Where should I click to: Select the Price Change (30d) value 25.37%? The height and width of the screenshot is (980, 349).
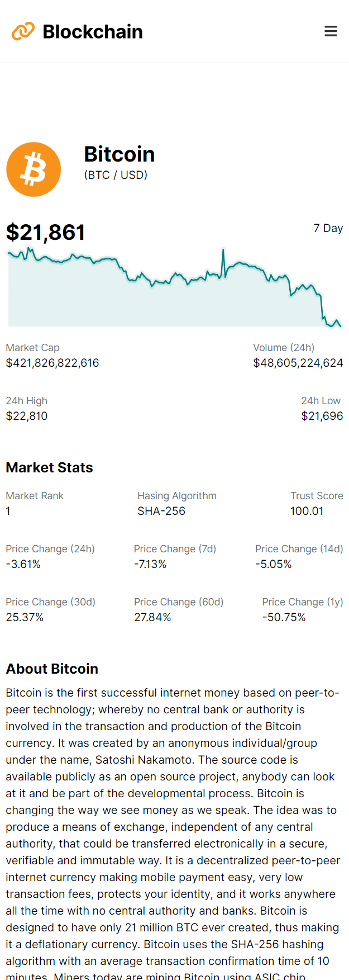click(25, 617)
